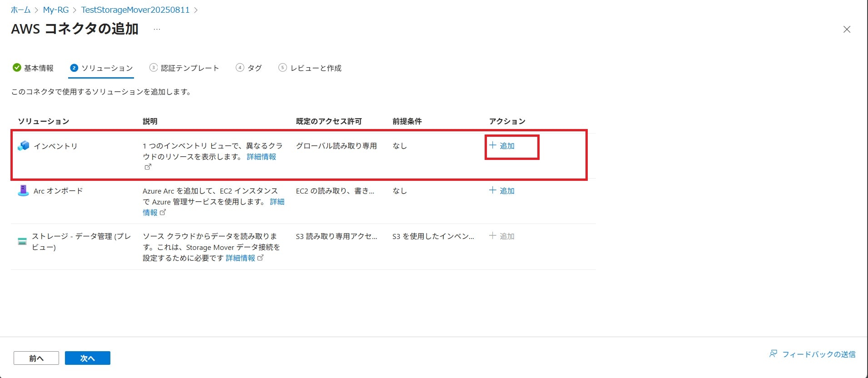
Task: Open 詳細情報 link for ストレージ データ管理
Action: point(240,258)
